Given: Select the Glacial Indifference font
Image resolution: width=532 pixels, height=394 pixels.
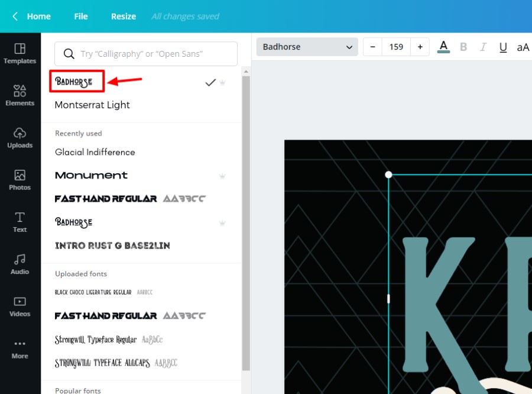Looking at the screenshot, I should pos(95,152).
